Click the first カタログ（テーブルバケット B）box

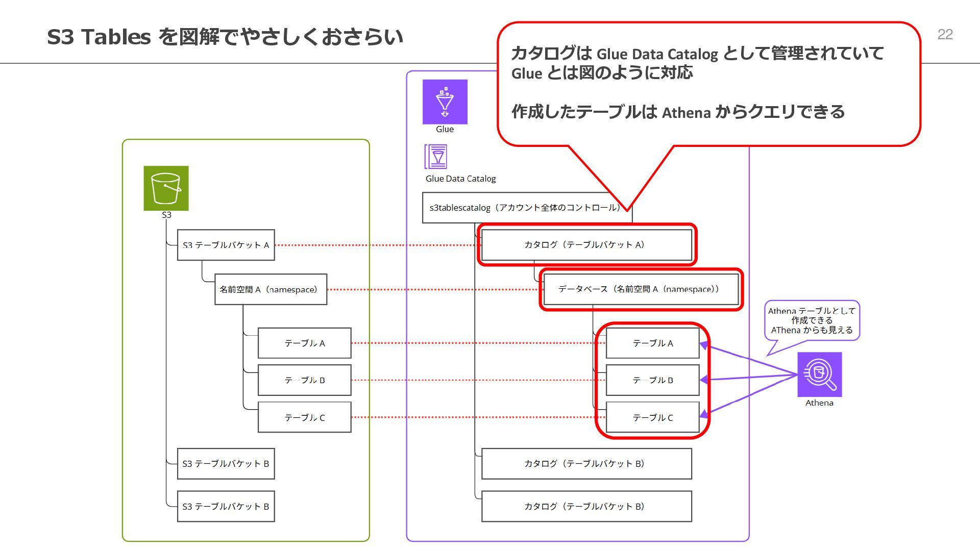coord(586,464)
